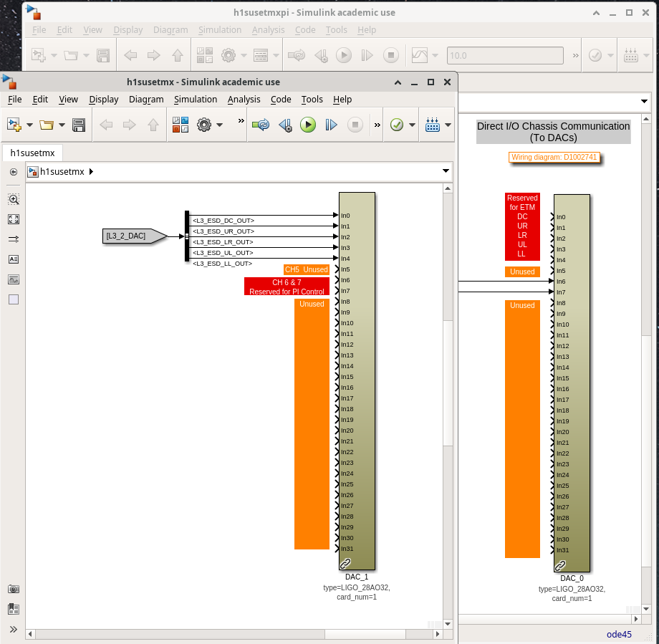Run the simulation with the green play button
Viewport: 659px width, 644px height.
coord(308,125)
